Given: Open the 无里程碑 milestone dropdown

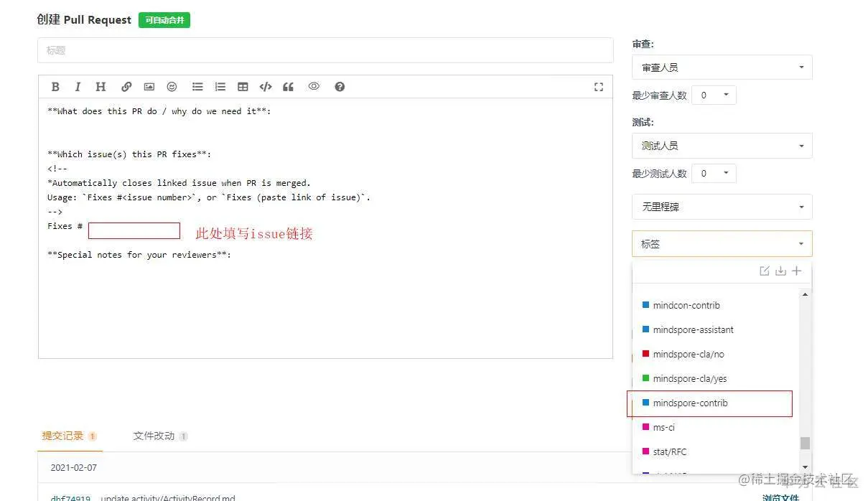Looking at the screenshot, I should point(722,207).
